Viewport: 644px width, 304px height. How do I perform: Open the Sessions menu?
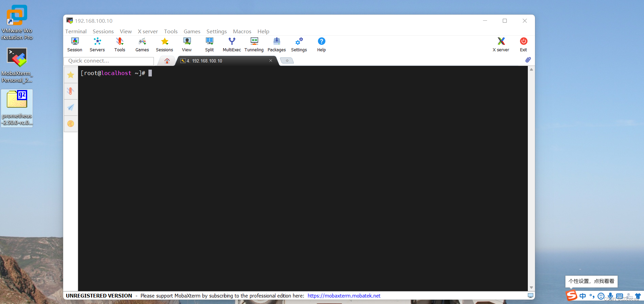pyautogui.click(x=103, y=31)
